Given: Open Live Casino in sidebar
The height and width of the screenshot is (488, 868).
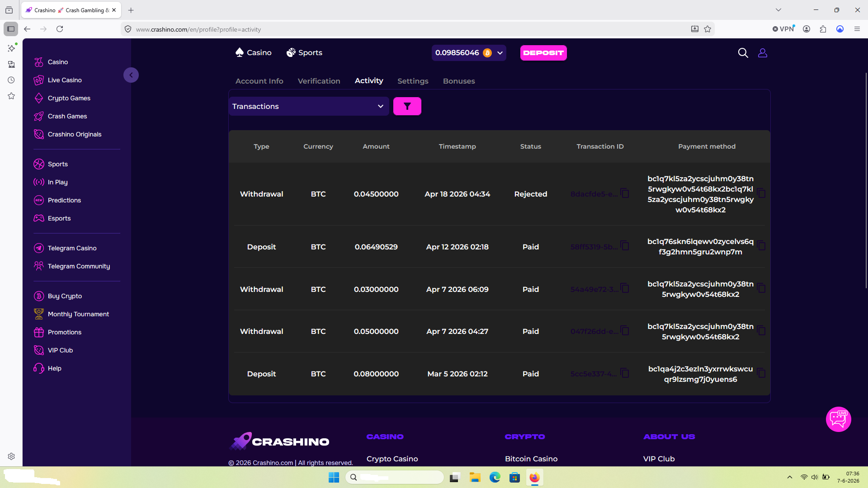Looking at the screenshot, I should point(58,80).
